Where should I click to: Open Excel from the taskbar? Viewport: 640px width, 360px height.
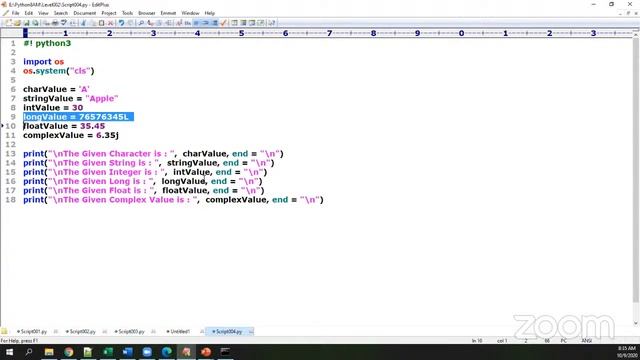point(108,351)
